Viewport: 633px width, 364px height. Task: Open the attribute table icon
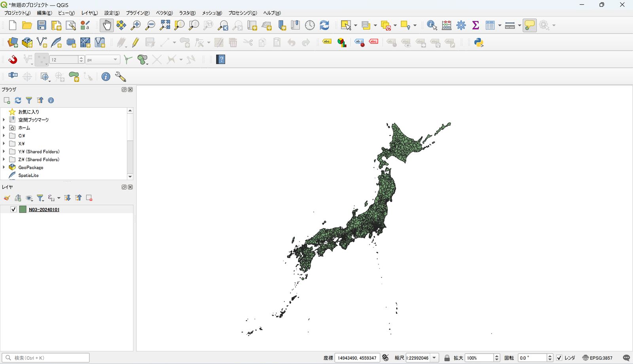[x=490, y=25]
